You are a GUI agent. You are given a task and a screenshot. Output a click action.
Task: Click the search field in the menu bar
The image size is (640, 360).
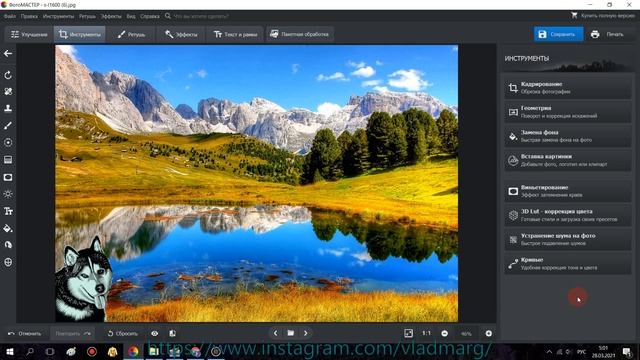tap(200, 16)
